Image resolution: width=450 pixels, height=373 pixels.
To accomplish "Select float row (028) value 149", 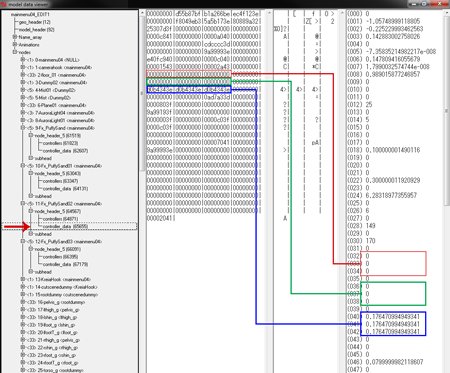I will point(361,226).
